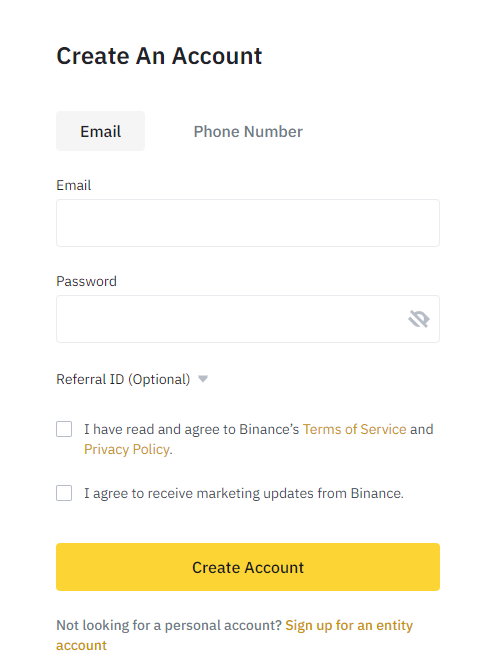Select the Email tab
Viewport: 496px width, 661px height.
(x=100, y=131)
